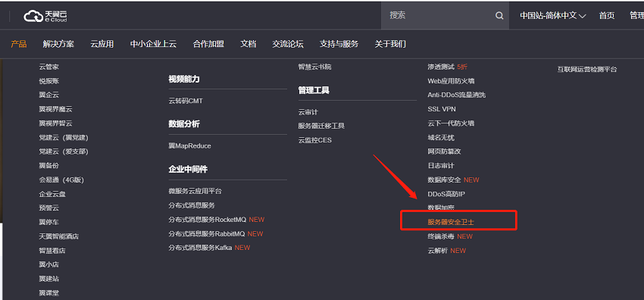Select 智慧看店 product link
644x300 pixels.
pos(52,250)
